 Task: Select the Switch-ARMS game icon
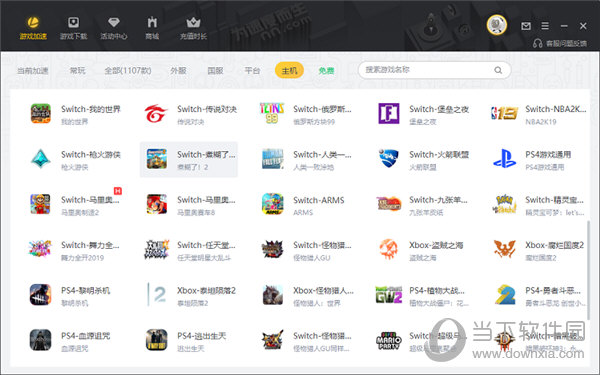click(x=272, y=204)
